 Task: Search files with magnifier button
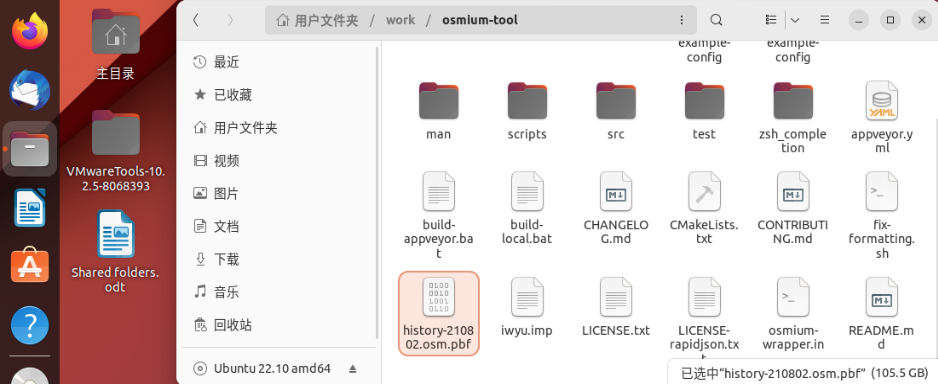point(716,20)
